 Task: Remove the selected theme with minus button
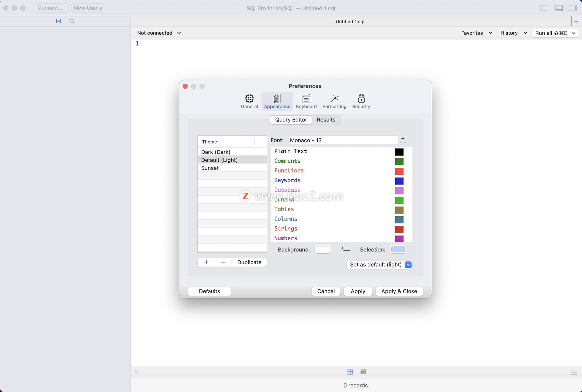coord(223,262)
